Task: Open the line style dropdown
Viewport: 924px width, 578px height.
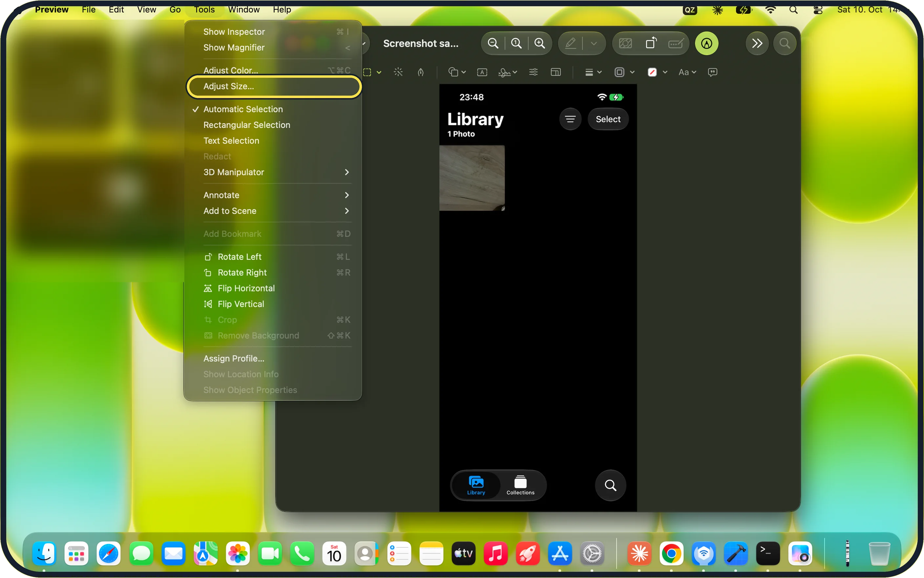Action: pyautogui.click(x=593, y=72)
